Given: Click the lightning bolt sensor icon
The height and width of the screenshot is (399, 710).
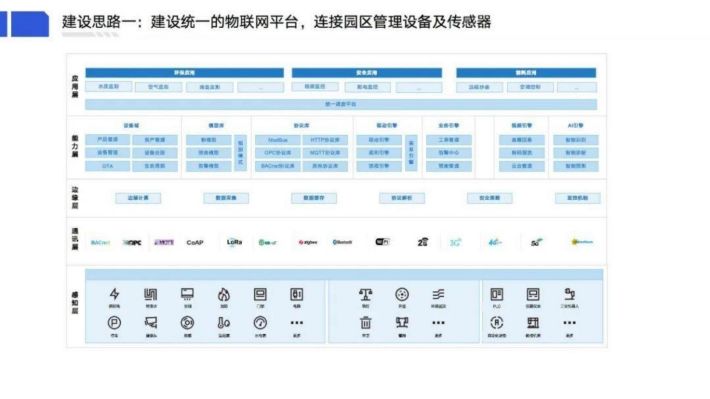Looking at the screenshot, I should click(114, 294).
